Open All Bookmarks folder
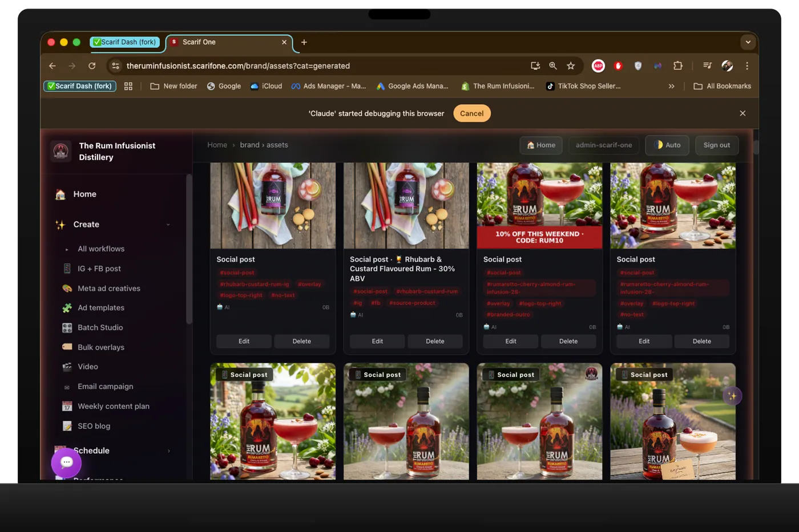The width and height of the screenshot is (799, 532). [x=722, y=86]
